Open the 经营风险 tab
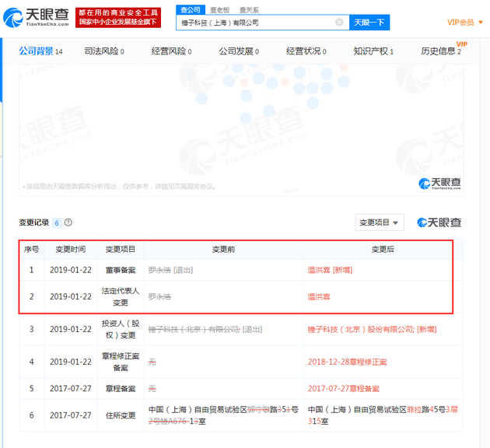This screenshot has height=448, width=490. click(171, 51)
